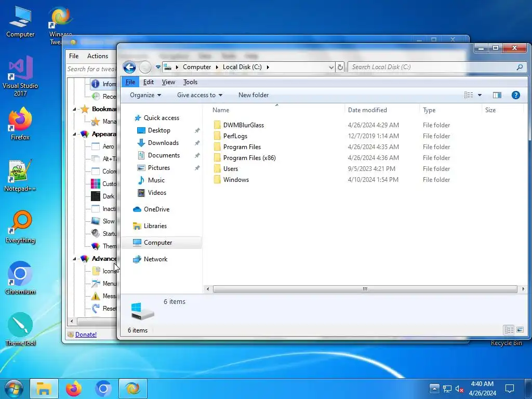
Task: Collapse the Bookmarks tree node in Winaero Tweaker
Action: point(74,109)
